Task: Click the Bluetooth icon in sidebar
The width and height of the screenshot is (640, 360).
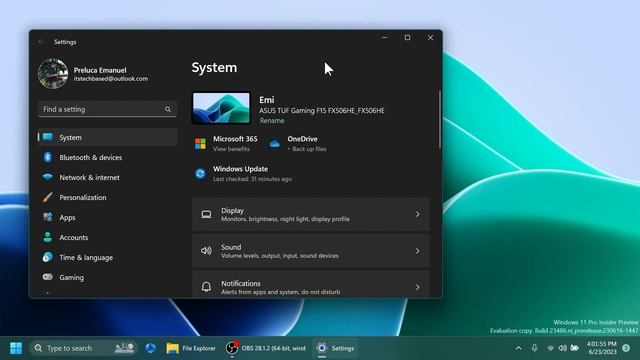Action: pyautogui.click(x=48, y=157)
